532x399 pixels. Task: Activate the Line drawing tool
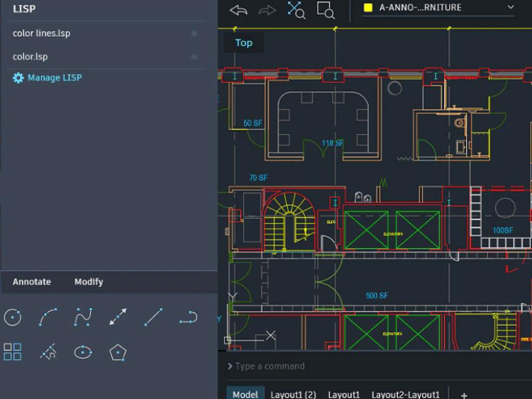pyautogui.click(x=153, y=317)
